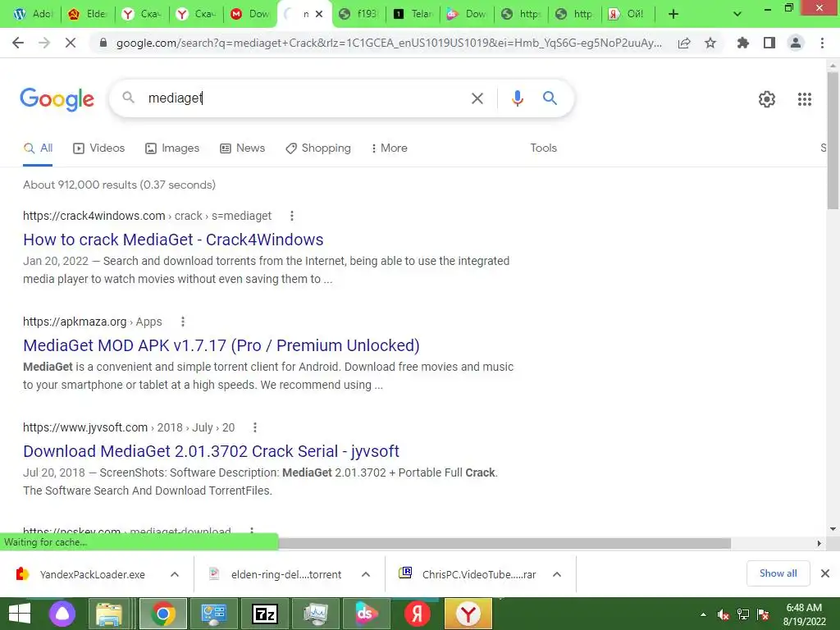This screenshot has width=840, height=630.
Task: Expand YandexPackLoader.exe download options
Action: click(x=175, y=574)
